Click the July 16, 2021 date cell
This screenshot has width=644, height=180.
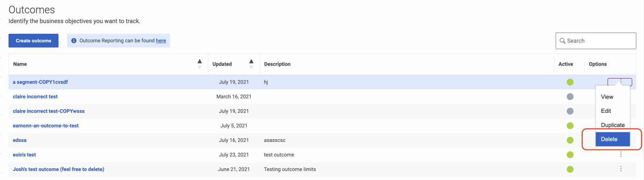click(234, 140)
